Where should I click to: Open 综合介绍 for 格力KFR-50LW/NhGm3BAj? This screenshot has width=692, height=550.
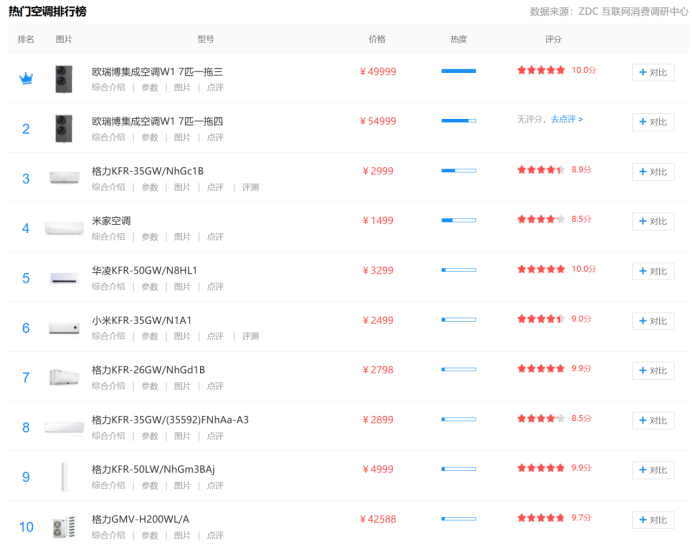[x=108, y=485]
